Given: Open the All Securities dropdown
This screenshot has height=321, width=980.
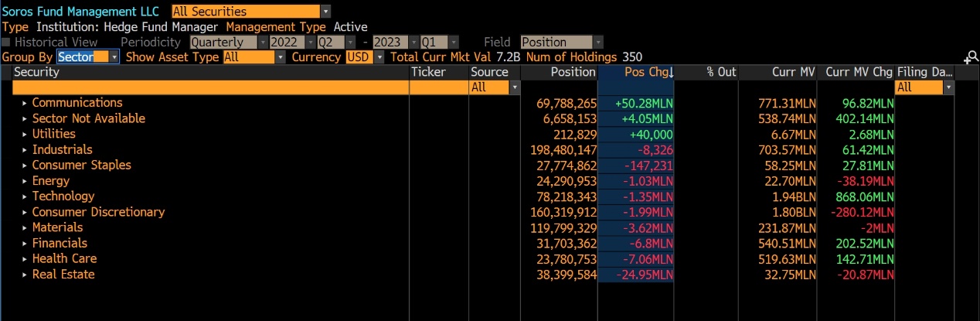Looking at the screenshot, I should pyautogui.click(x=251, y=12).
